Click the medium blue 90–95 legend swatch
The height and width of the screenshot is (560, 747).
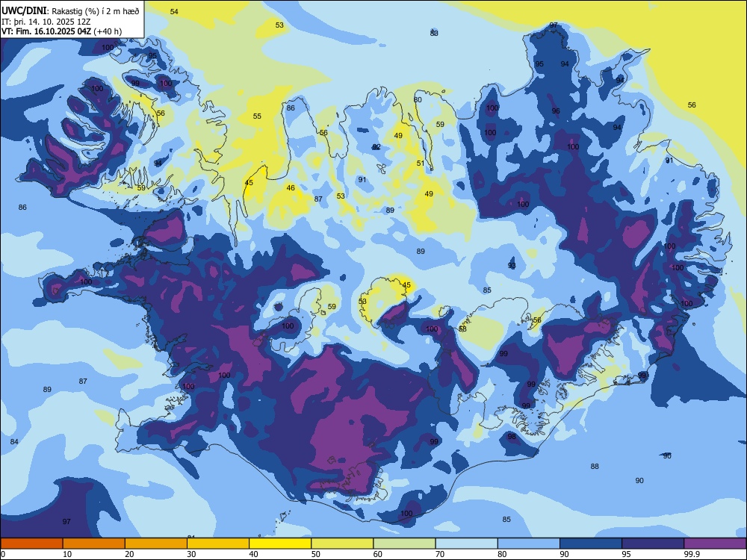coord(591,544)
